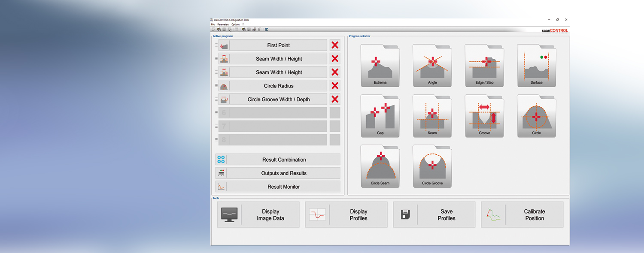Click the Calibrate Position tool
The height and width of the screenshot is (253, 644).
tap(522, 214)
